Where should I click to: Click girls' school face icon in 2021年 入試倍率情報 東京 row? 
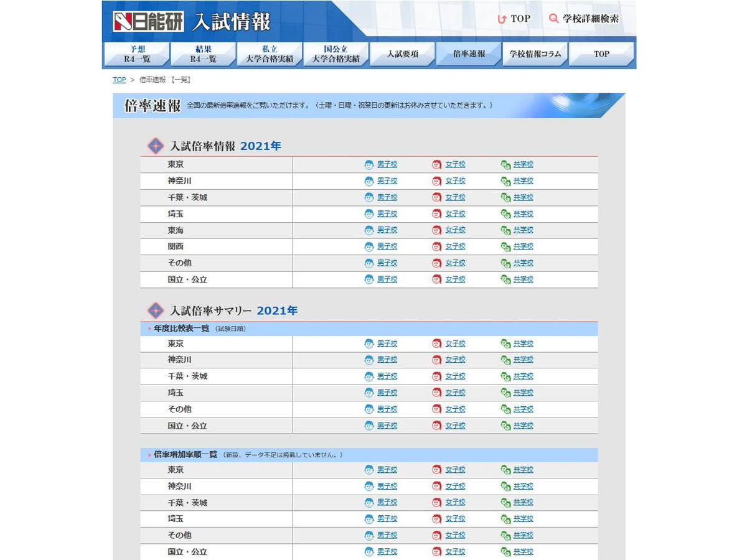437,165
